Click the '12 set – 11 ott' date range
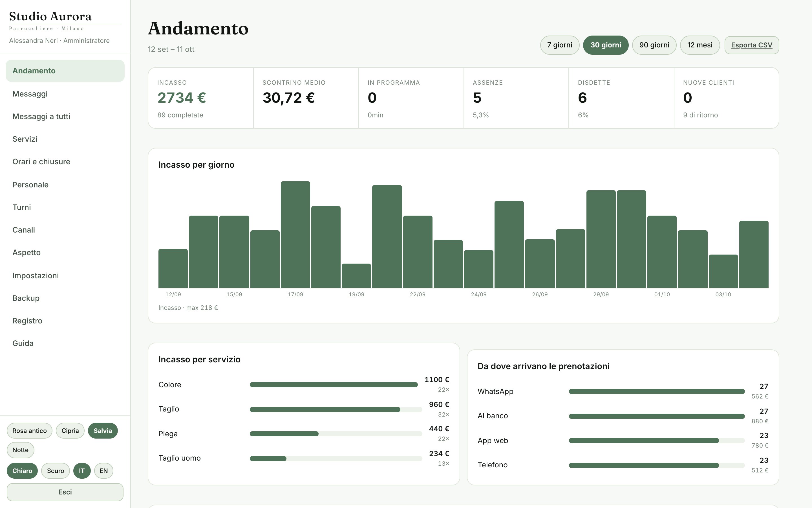 (x=171, y=49)
